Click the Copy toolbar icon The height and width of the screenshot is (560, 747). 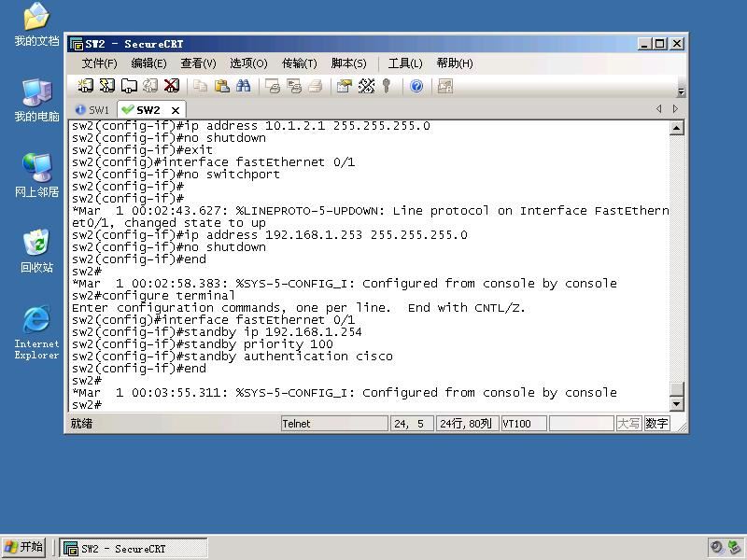(x=200, y=86)
